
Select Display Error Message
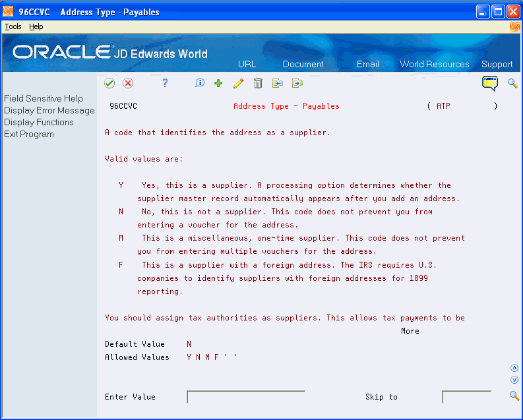pyautogui.click(x=49, y=110)
